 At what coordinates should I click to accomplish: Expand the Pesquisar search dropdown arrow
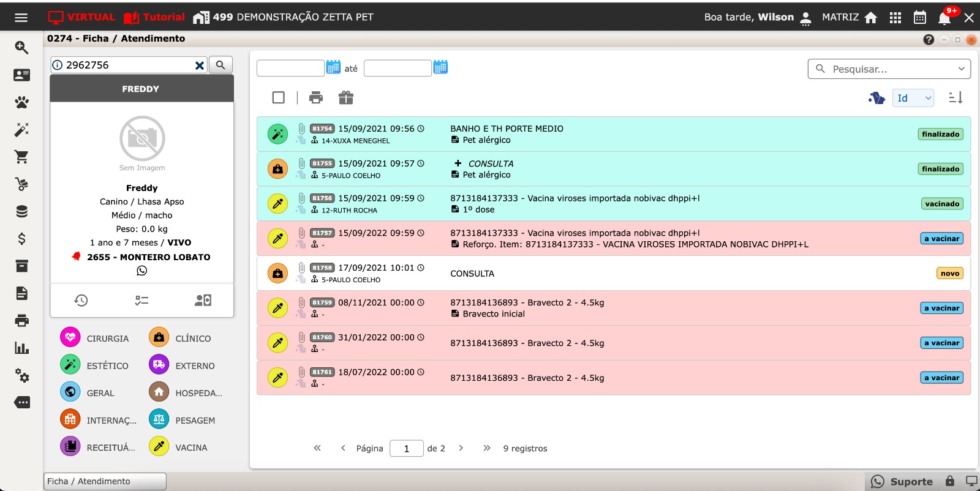(x=961, y=69)
